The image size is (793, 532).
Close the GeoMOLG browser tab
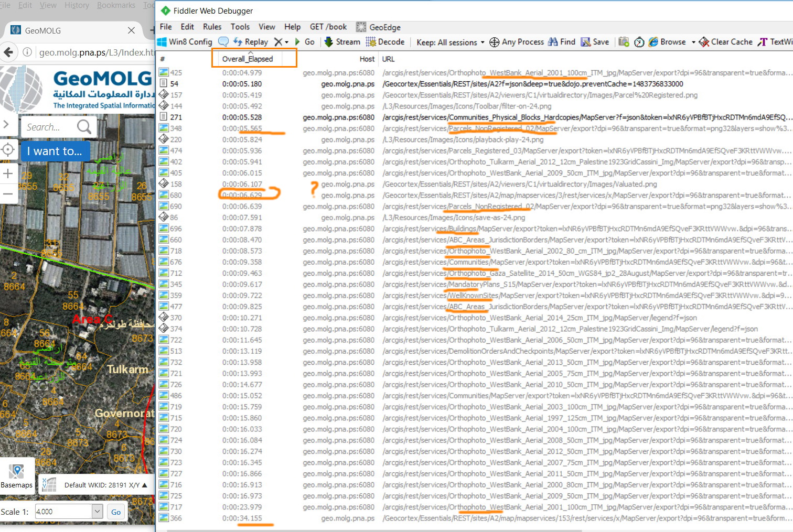click(131, 30)
